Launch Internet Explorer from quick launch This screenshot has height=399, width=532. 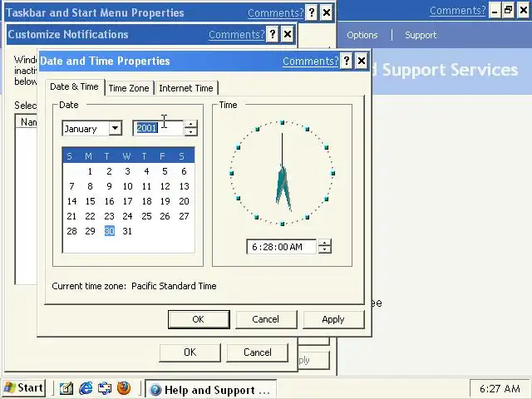pos(86,388)
